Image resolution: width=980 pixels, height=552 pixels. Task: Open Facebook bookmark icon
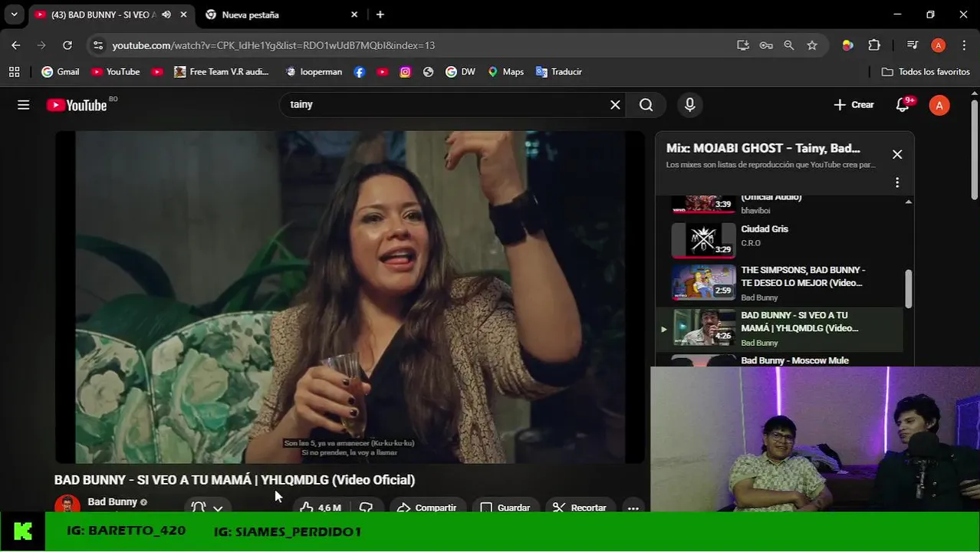(360, 71)
